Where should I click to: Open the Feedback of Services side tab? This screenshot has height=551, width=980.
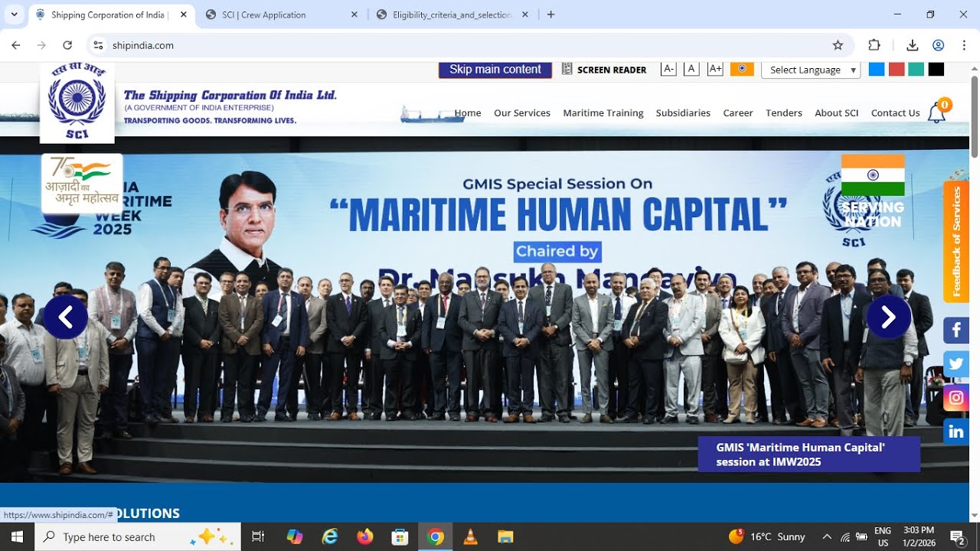pyautogui.click(x=956, y=242)
